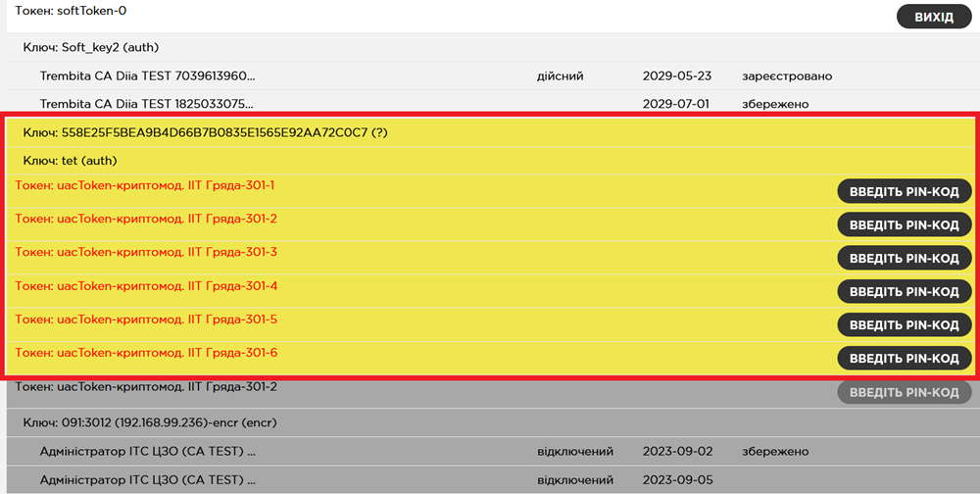This screenshot has height=494, width=980.
Task: Select Адміністратор ІТС ЦЗО certificate dated 2023-09-02
Action: pyautogui.click(x=147, y=452)
